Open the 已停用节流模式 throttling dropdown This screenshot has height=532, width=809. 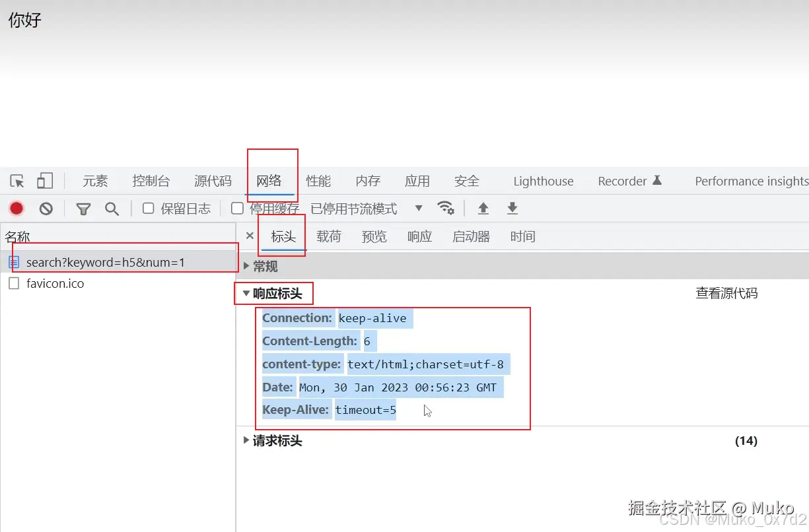367,209
